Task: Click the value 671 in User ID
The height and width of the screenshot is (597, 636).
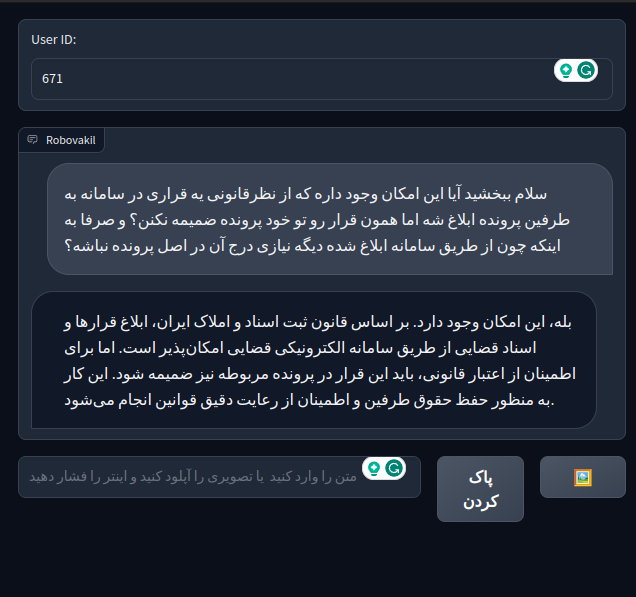Action: click(53, 78)
